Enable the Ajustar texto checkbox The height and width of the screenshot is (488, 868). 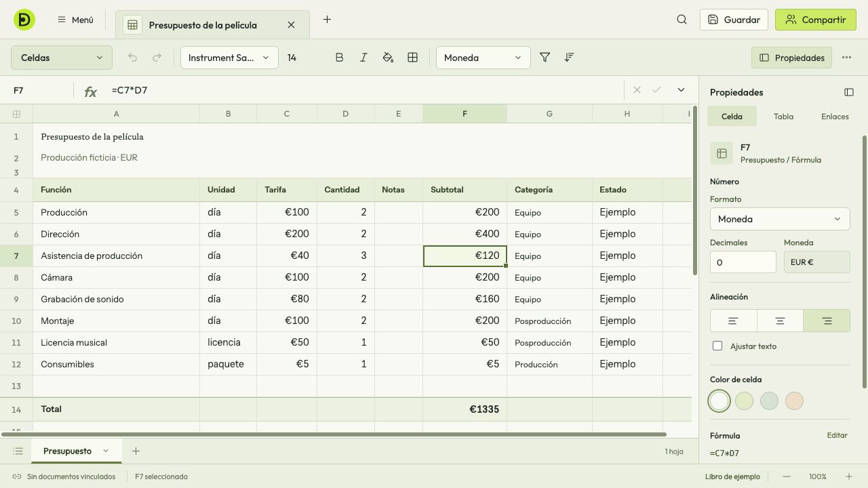coord(717,346)
